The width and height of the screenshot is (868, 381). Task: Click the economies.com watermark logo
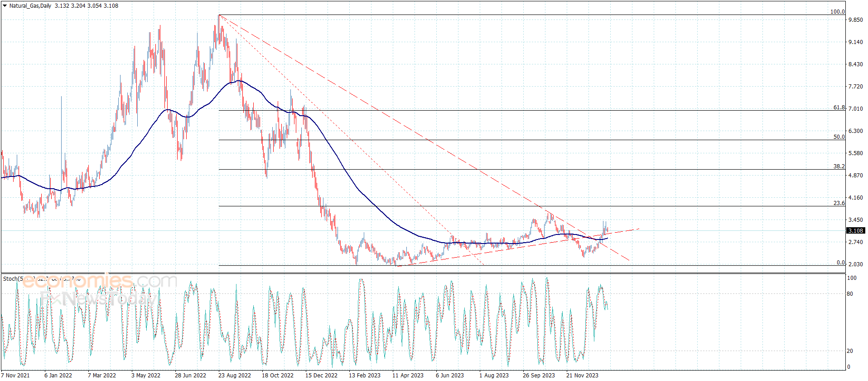coord(100,281)
